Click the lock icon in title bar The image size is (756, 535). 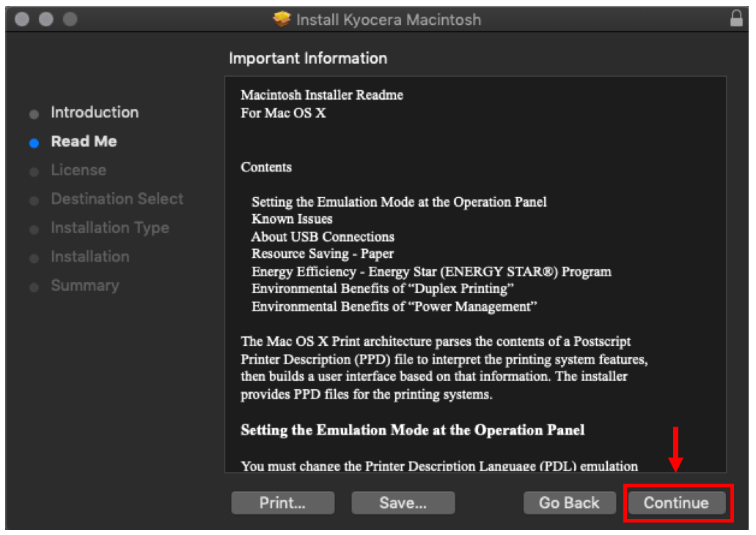coord(736,20)
